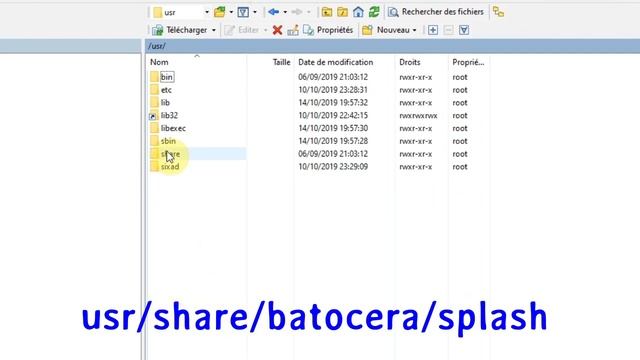This screenshot has width=640, height=360.
Task: Select the bin folder
Action: 167,77
